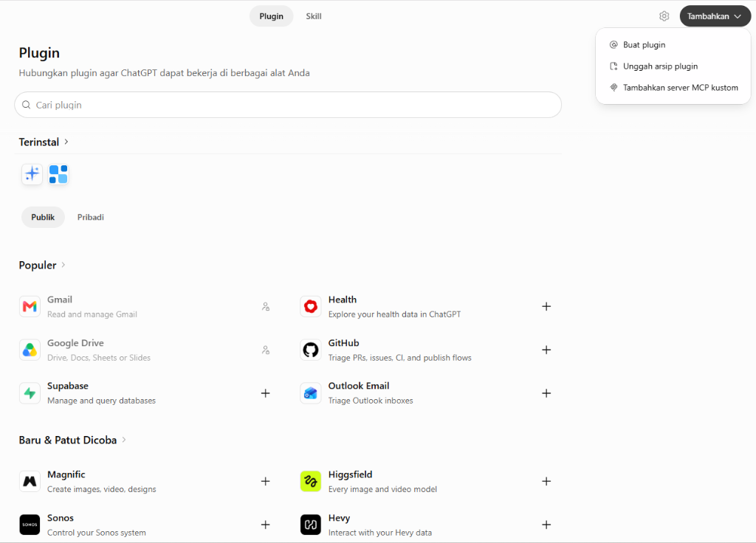Add the Health plugin with plus
This screenshot has height=543, width=756.
click(x=546, y=306)
